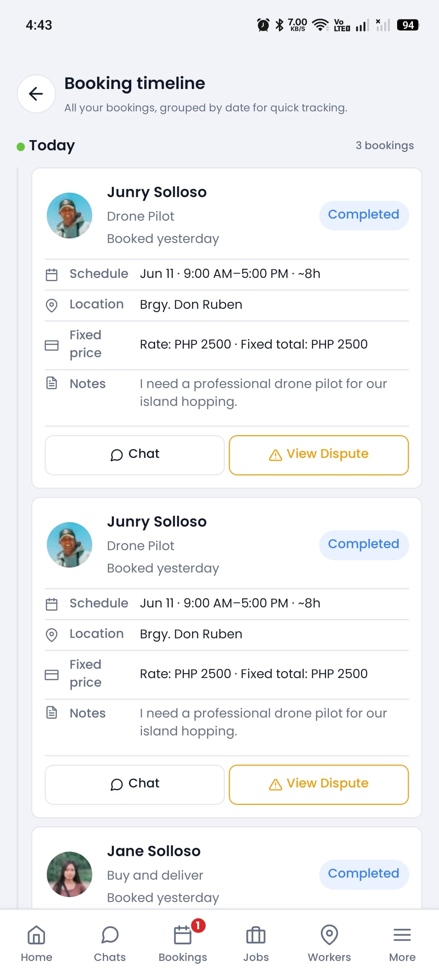Tap Junry Solloso avatar in first card

[x=70, y=215]
